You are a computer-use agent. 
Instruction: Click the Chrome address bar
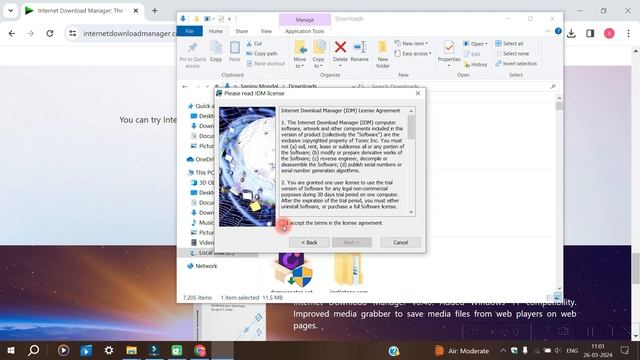129,33
